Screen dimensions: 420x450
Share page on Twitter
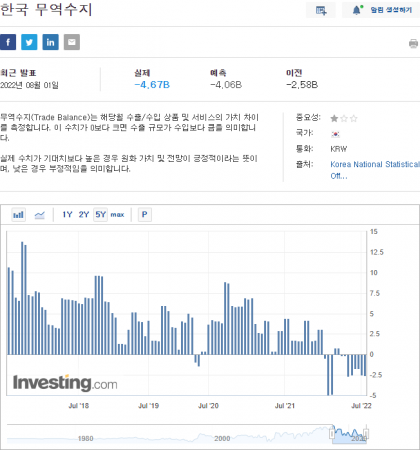(x=29, y=42)
